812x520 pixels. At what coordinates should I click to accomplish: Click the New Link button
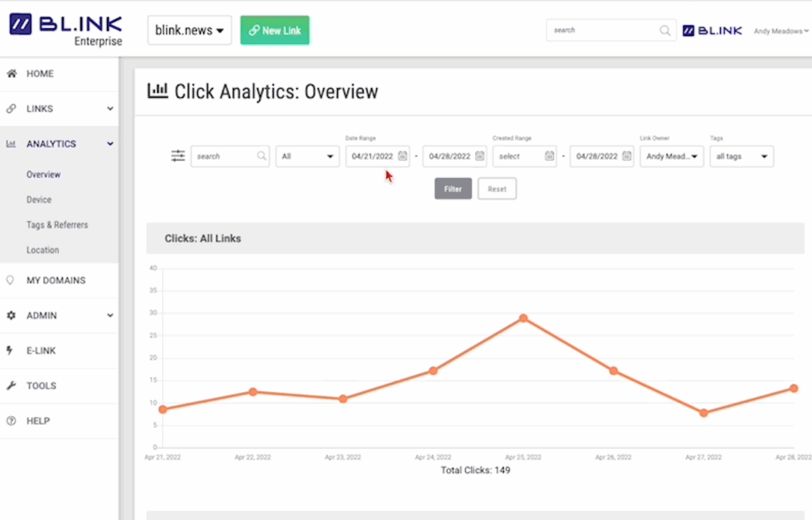pyautogui.click(x=275, y=30)
